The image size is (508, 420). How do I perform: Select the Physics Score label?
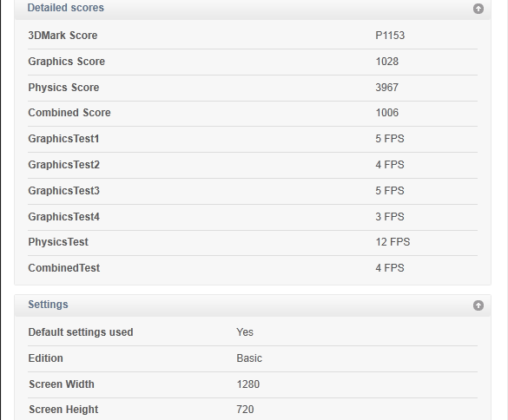(x=63, y=88)
